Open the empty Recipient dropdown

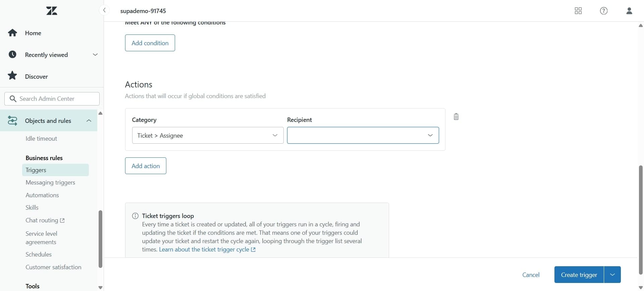363,135
